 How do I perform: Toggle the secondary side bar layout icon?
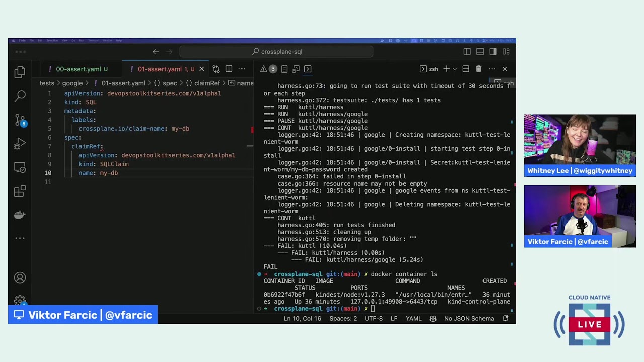tap(493, 52)
